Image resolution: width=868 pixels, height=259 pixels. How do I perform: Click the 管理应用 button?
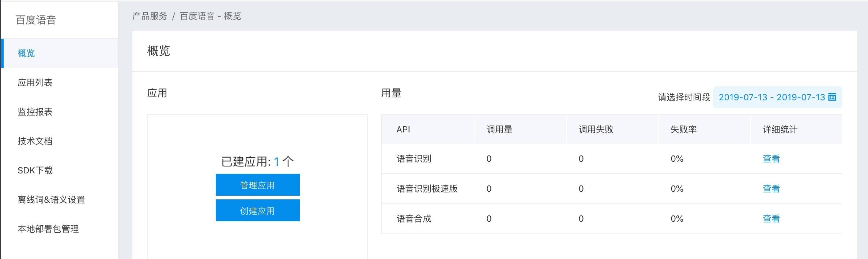(x=257, y=185)
